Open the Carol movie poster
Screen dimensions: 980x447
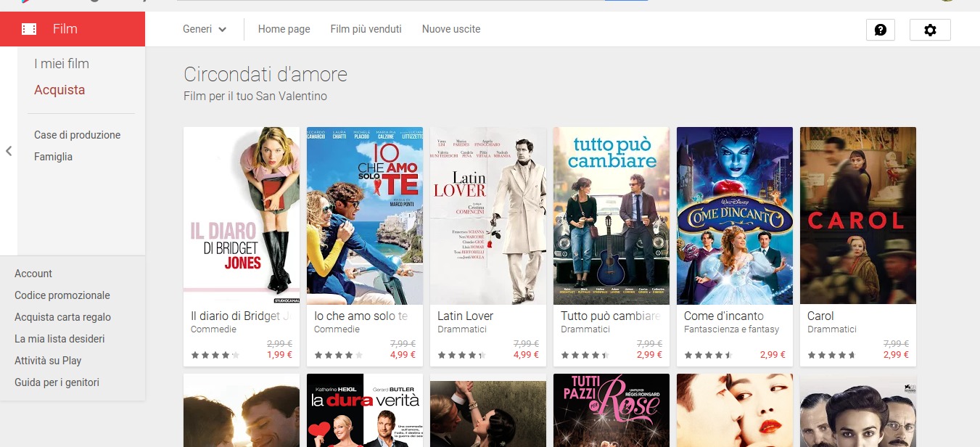(x=858, y=216)
